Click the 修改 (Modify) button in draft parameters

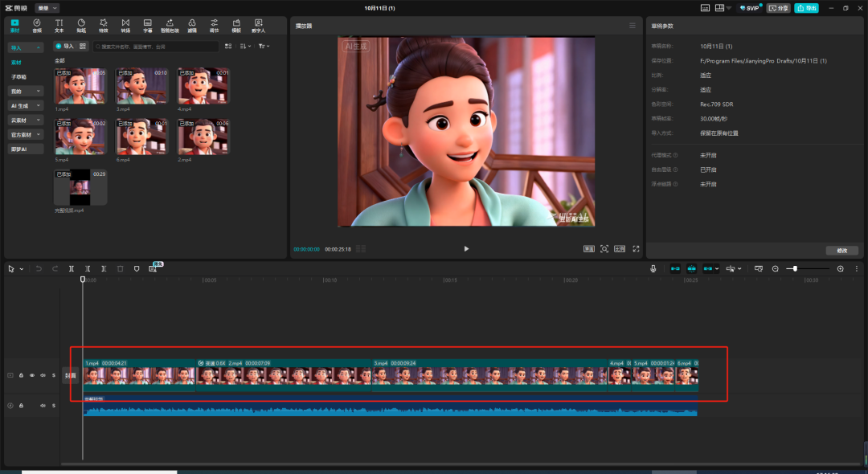(x=841, y=250)
